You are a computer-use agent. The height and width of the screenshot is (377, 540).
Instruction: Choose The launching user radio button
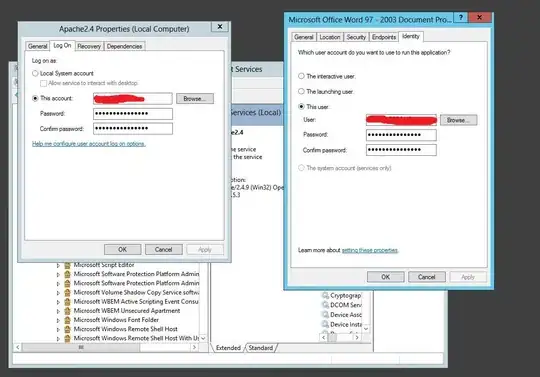tap(301, 92)
